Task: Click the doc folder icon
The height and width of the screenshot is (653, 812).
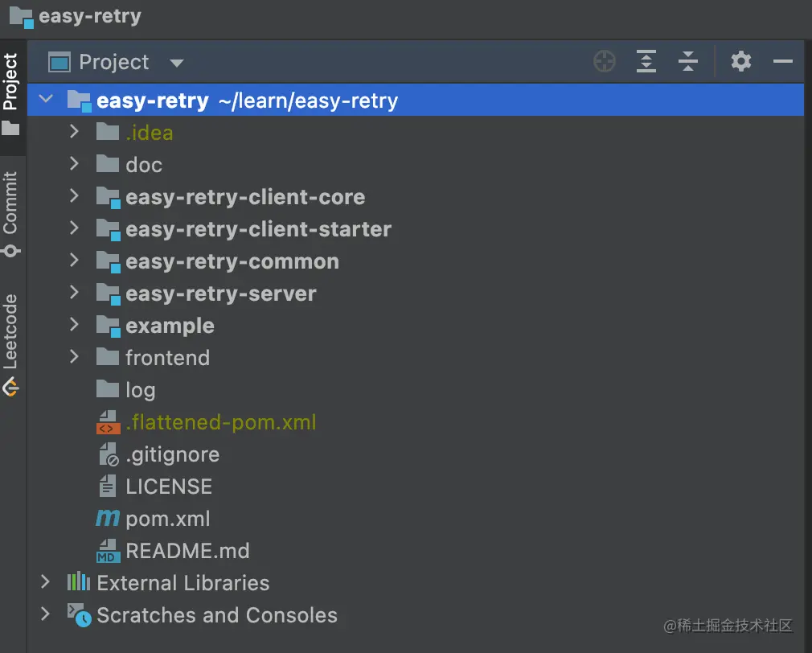Action: 108,163
